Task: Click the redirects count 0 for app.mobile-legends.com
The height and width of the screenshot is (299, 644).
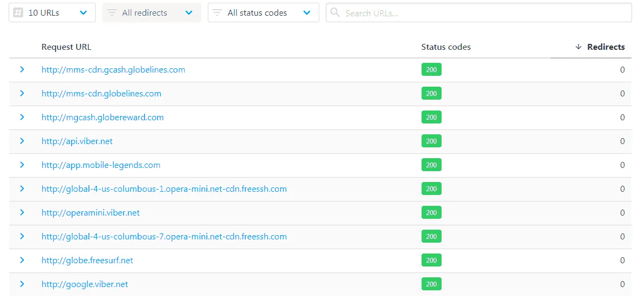Action: pyautogui.click(x=622, y=165)
